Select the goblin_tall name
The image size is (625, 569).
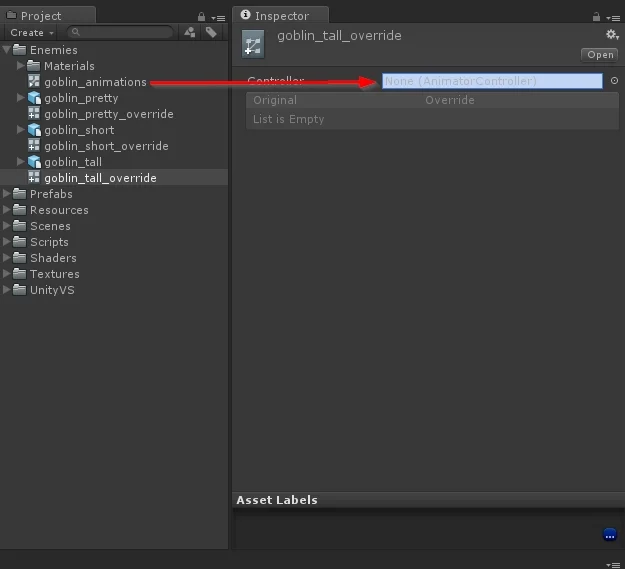73,162
